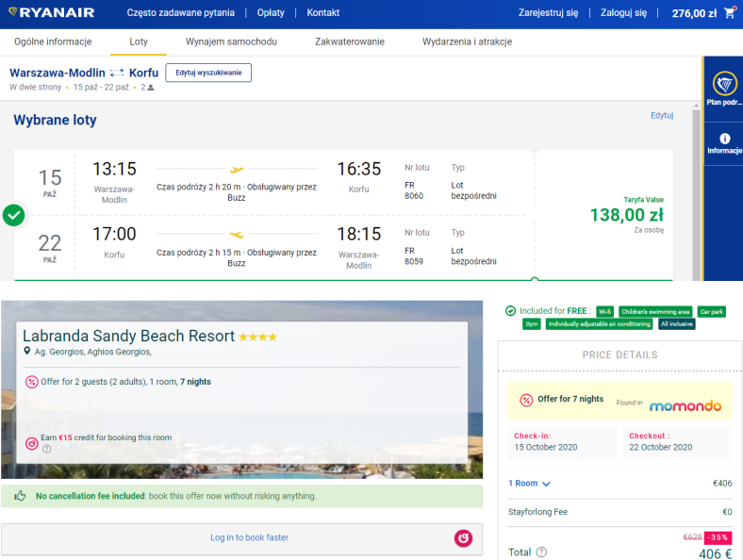
Task: Click the return flight plane icon
Action: click(237, 235)
